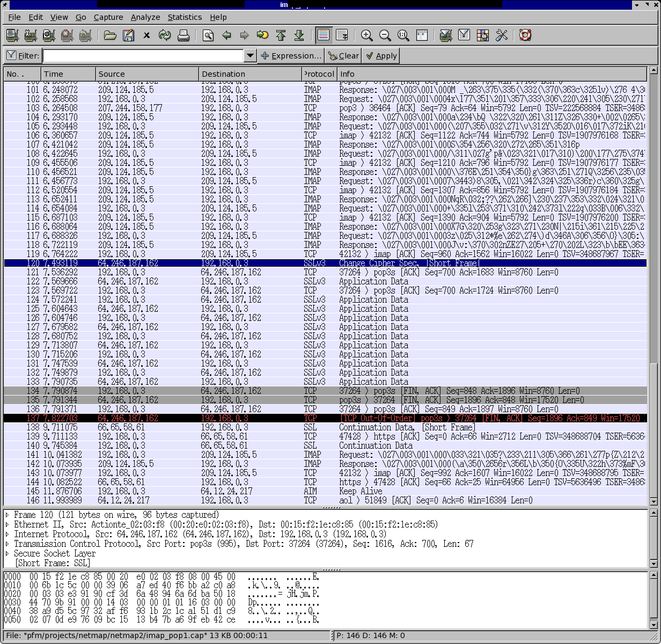
Task: Toggle packet list colorization
Action: point(324,36)
